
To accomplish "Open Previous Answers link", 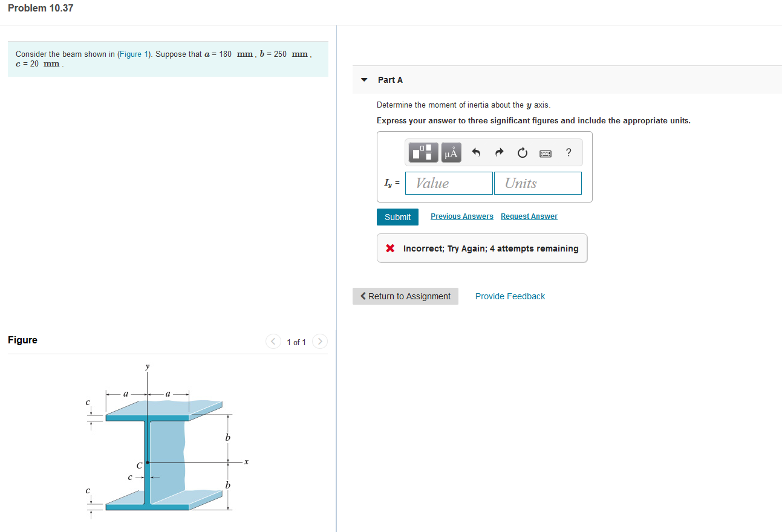I will click(462, 216).
